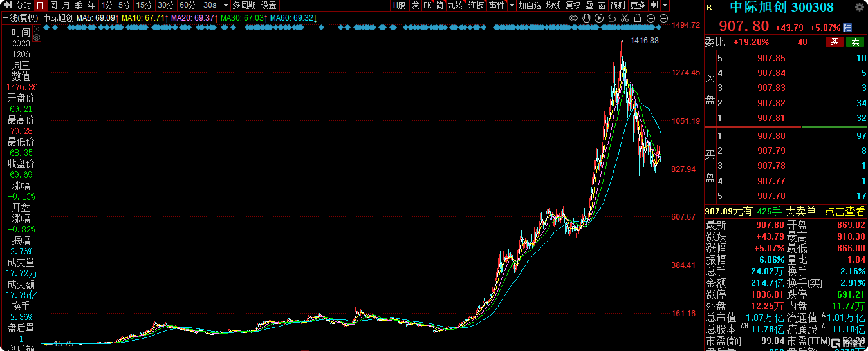Click the 加自选 add-to-watchlist button
The height and width of the screenshot is (351, 868).
530,5
